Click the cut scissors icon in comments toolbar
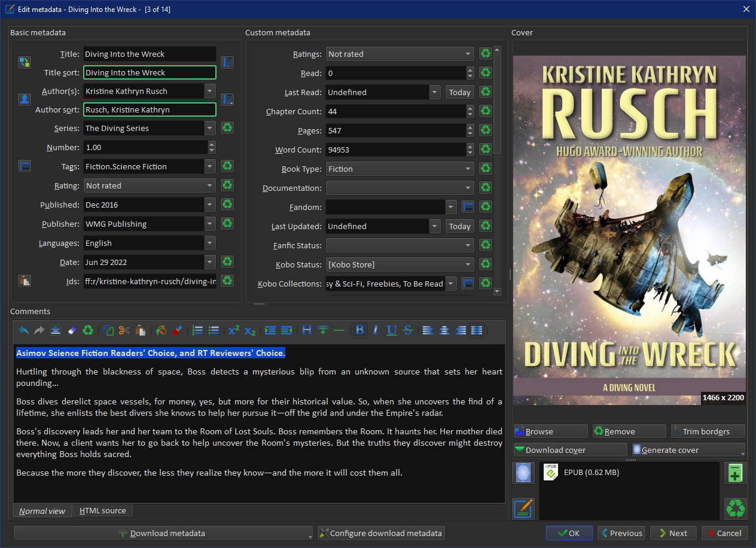The width and height of the screenshot is (756, 548). [124, 330]
